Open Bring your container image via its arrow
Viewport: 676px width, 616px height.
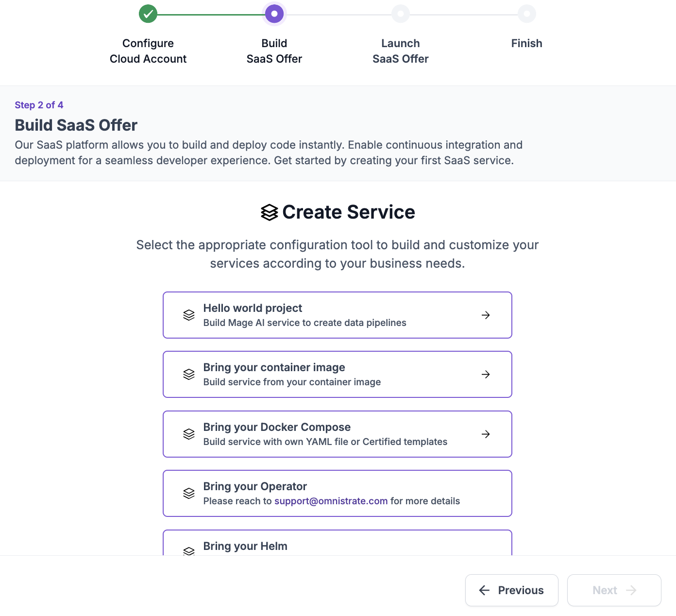click(x=486, y=375)
